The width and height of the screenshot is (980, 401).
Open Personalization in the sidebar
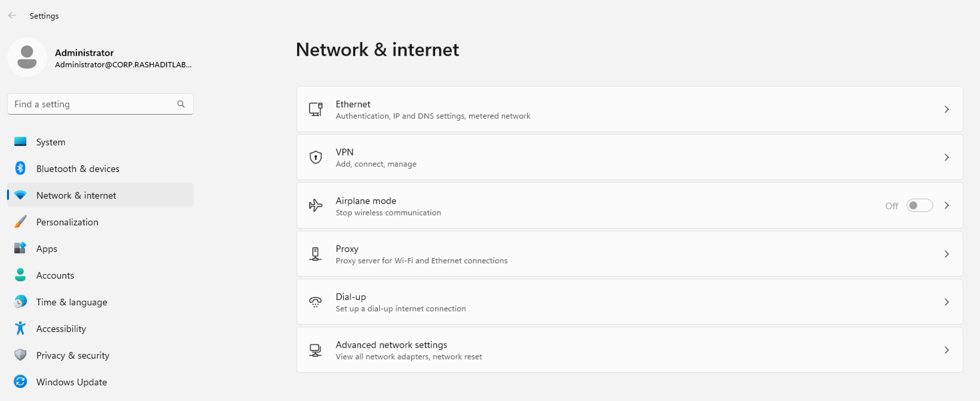[67, 222]
